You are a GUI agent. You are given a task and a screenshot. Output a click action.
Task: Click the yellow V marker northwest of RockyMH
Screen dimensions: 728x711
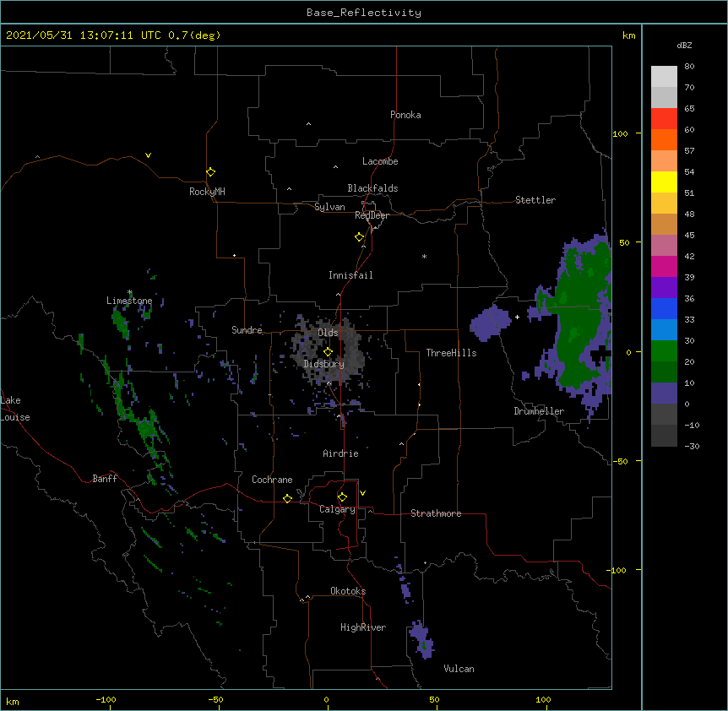[x=148, y=155]
